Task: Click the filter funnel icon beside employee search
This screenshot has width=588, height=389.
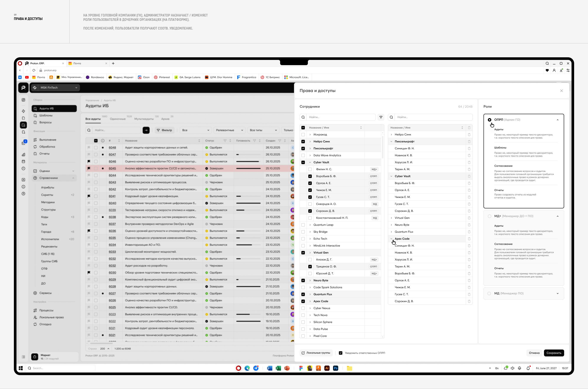Action: pos(381,117)
